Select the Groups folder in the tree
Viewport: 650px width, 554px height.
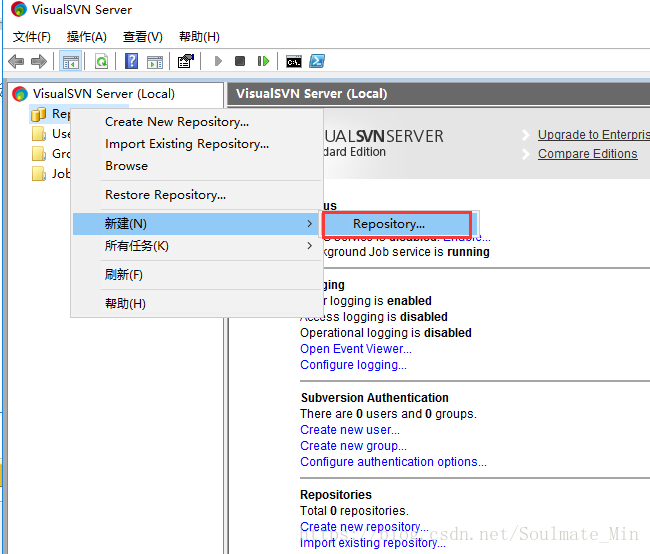tap(51, 153)
